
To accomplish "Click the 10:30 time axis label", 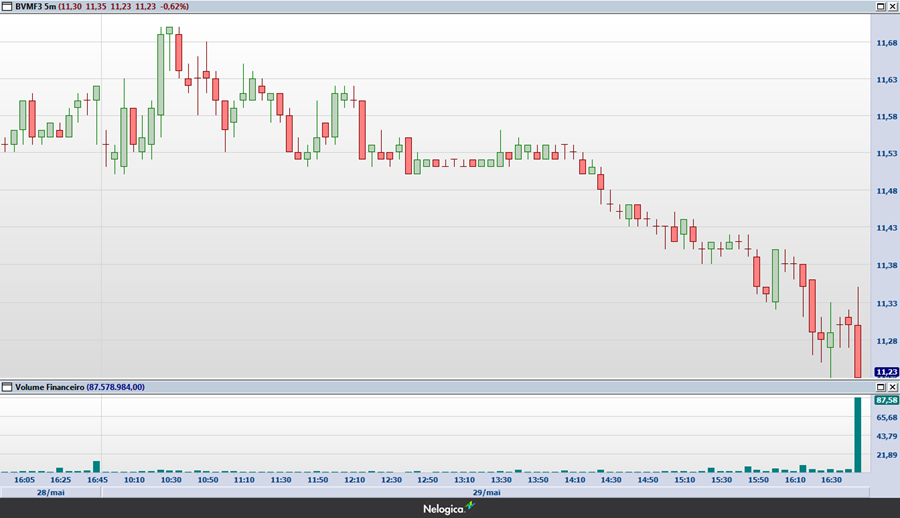I will [171, 480].
